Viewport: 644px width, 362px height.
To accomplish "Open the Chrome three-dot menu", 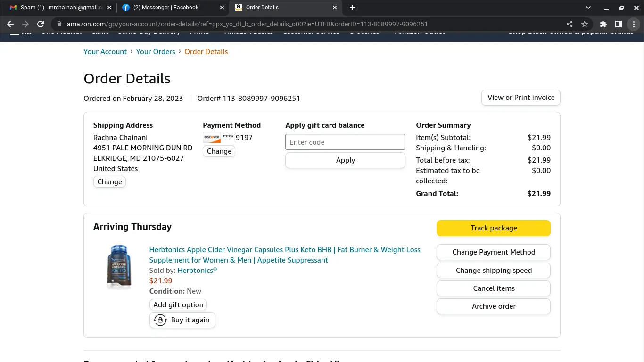I will click(x=634, y=24).
